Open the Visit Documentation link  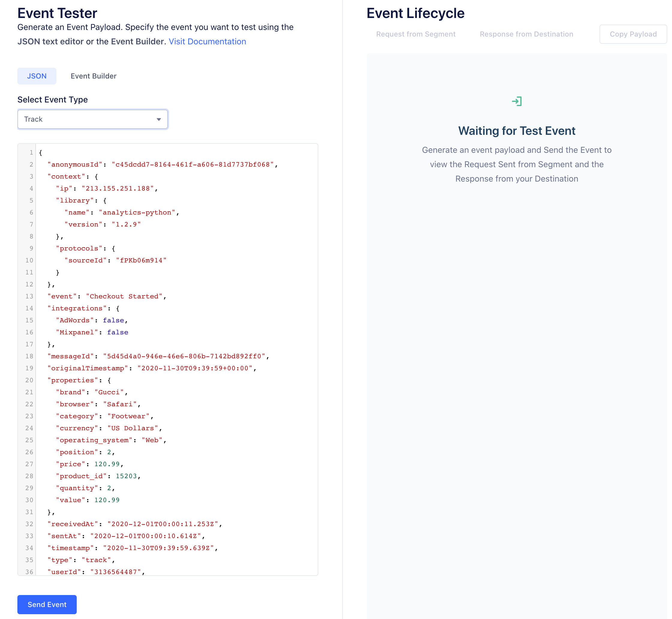(x=207, y=42)
